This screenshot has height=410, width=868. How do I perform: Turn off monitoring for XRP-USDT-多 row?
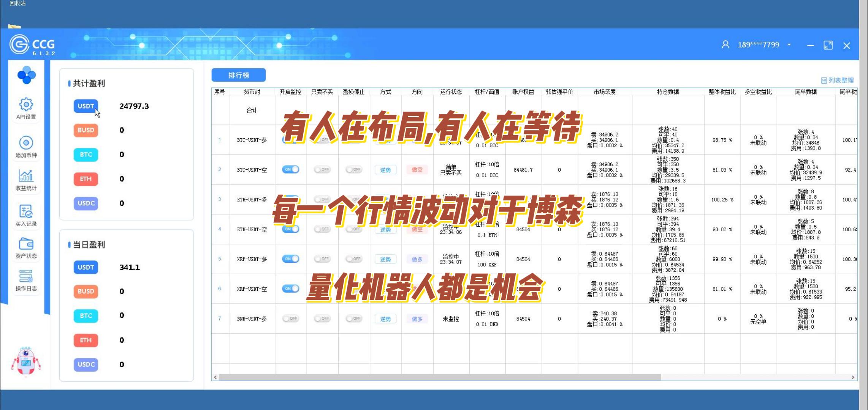point(290,259)
